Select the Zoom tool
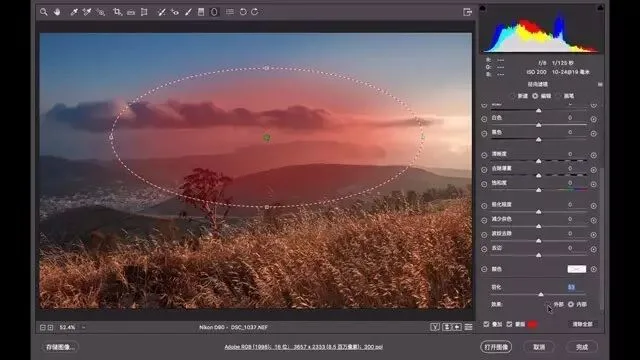The width and height of the screenshot is (640, 360). (x=44, y=12)
